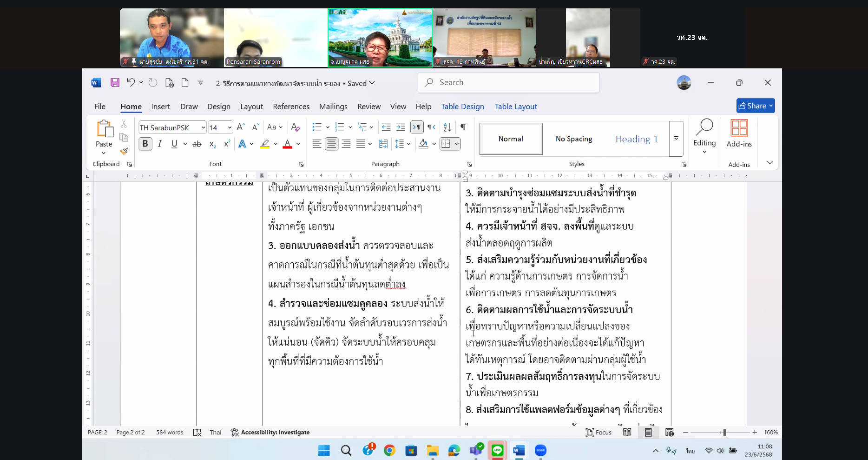Expand the Styles gallery
This screenshot has width=868, height=460.
coord(676,139)
